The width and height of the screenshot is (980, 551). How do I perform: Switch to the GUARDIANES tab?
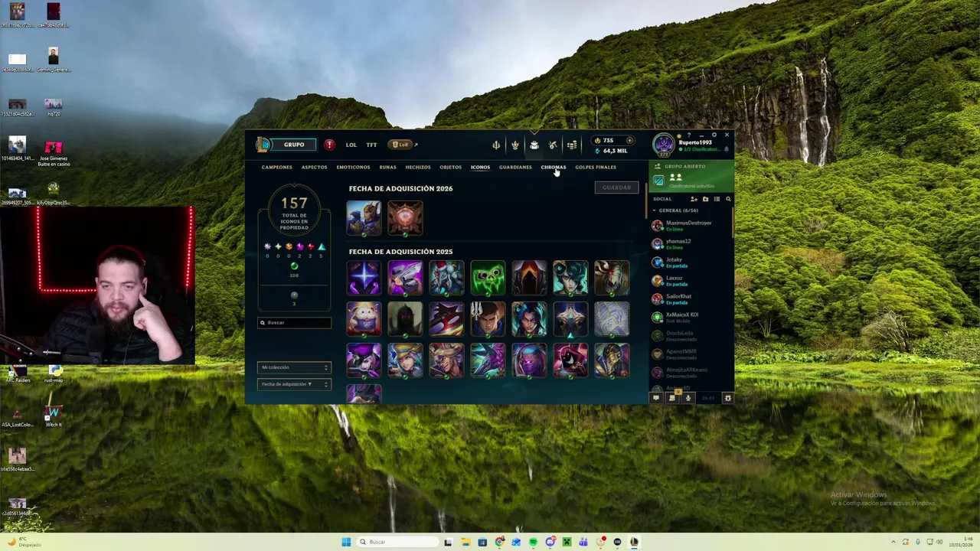(515, 167)
